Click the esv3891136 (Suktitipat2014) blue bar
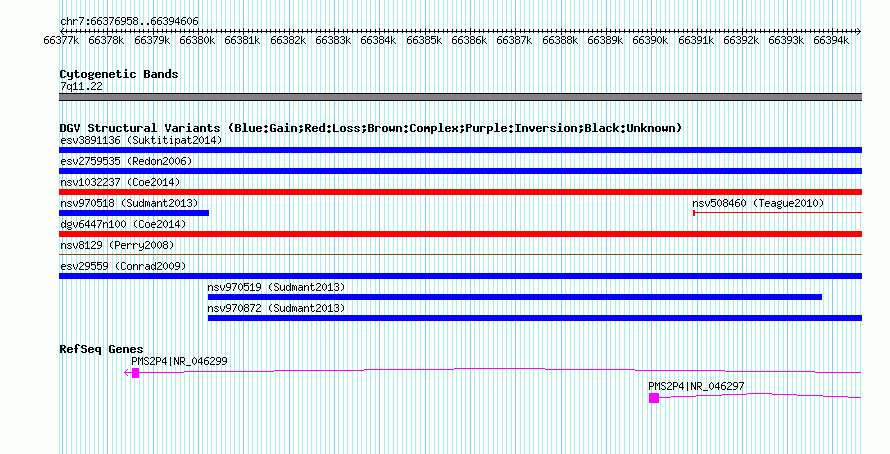890x454 pixels. [460, 150]
